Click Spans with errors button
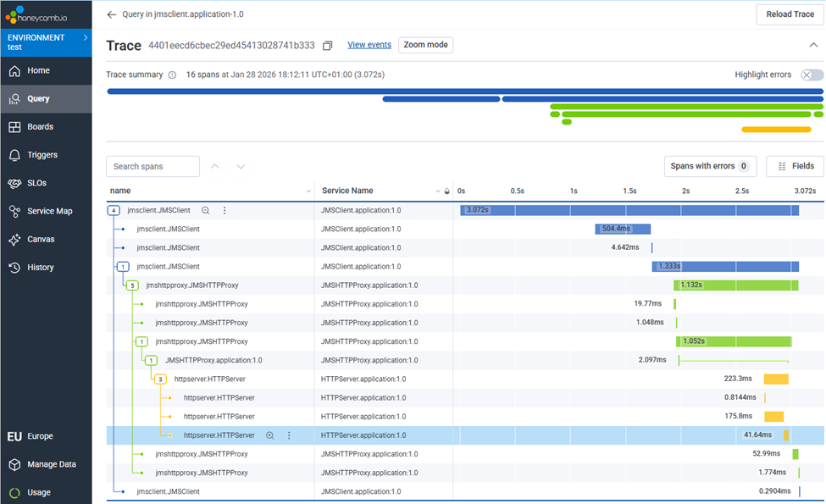This screenshot has height=504, width=826. click(x=710, y=166)
